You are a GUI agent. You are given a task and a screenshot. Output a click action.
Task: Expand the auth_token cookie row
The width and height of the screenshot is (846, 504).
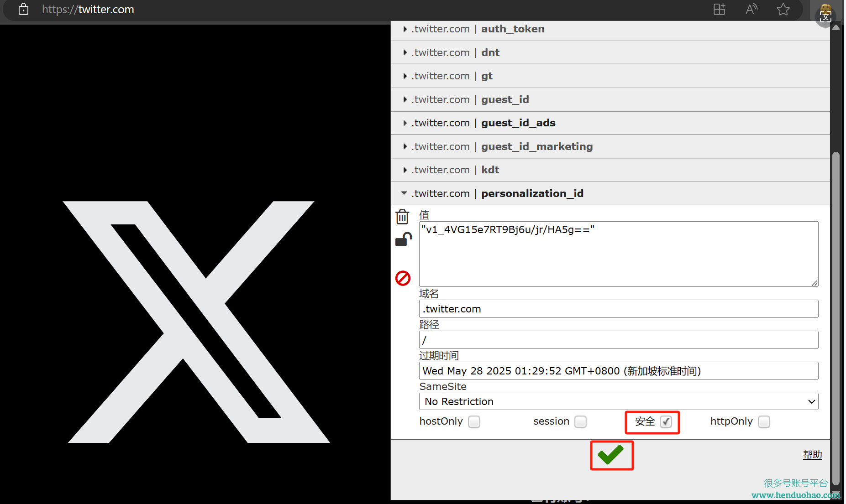pyautogui.click(x=610, y=29)
